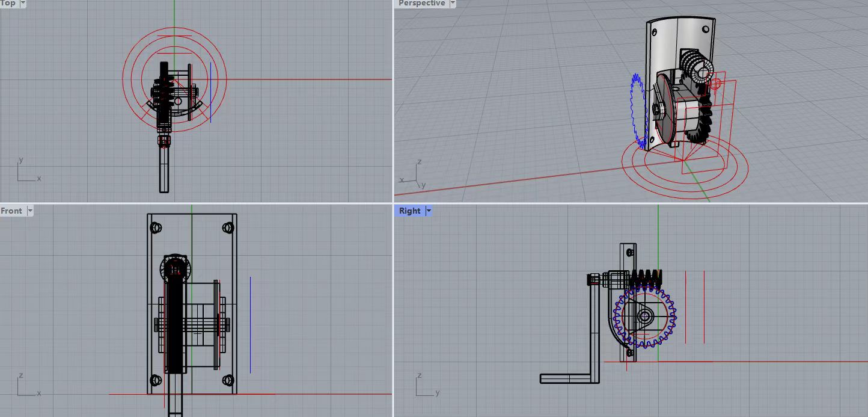Click the top-left bolt hole in Front view
Image resolution: width=868 pixels, height=417 pixels.
point(156,227)
